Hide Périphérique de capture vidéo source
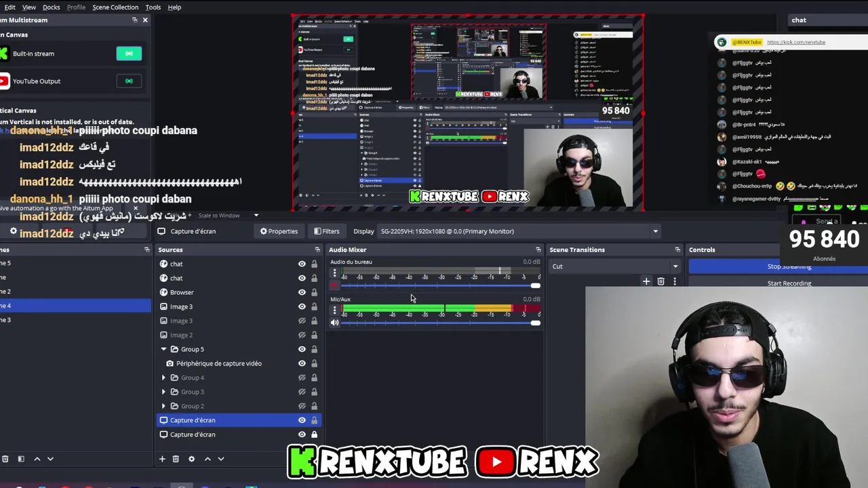 tap(302, 363)
